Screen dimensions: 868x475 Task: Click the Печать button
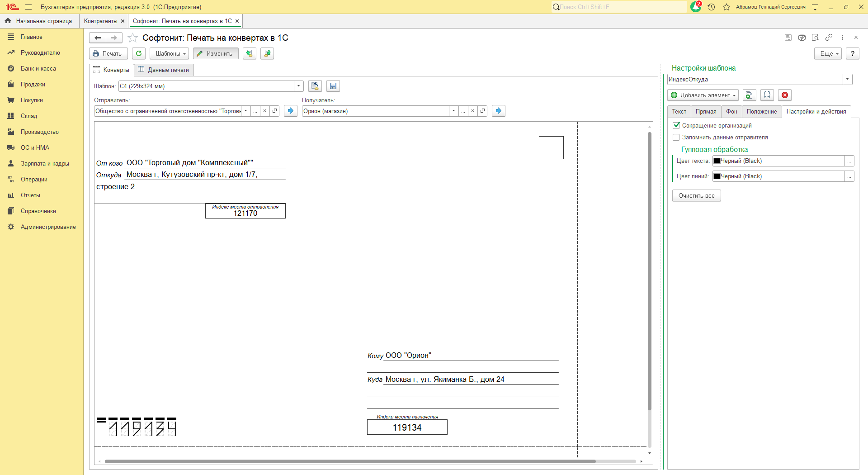point(108,53)
